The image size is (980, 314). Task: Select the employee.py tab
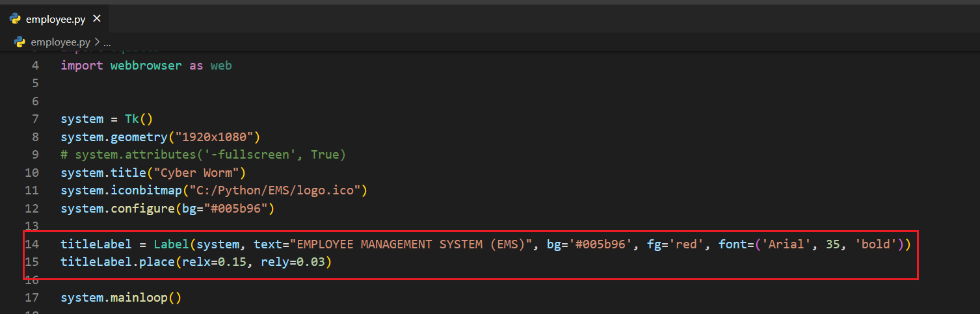pyautogui.click(x=55, y=19)
